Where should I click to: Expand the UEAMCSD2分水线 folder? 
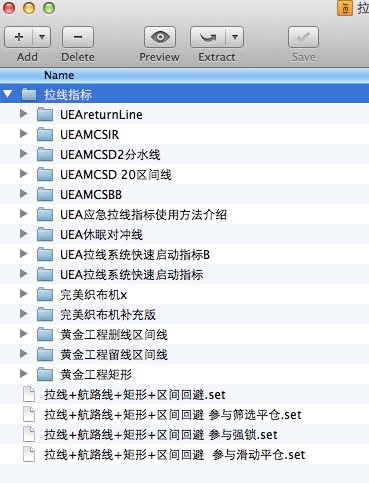click(x=23, y=154)
